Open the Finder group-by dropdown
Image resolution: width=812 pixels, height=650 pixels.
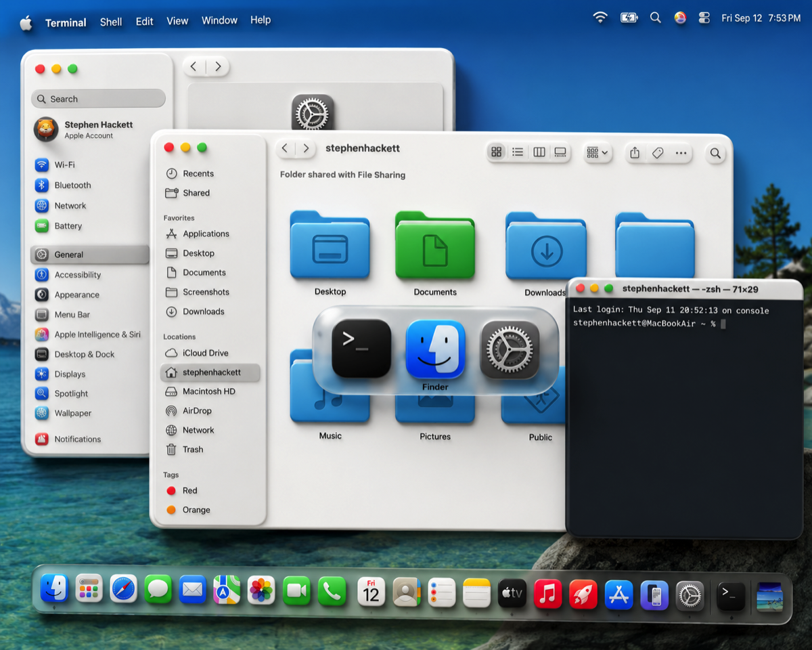click(x=598, y=153)
